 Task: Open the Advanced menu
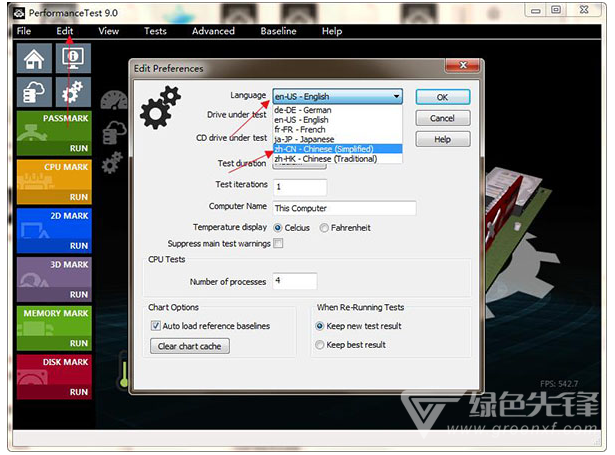click(x=213, y=31)
